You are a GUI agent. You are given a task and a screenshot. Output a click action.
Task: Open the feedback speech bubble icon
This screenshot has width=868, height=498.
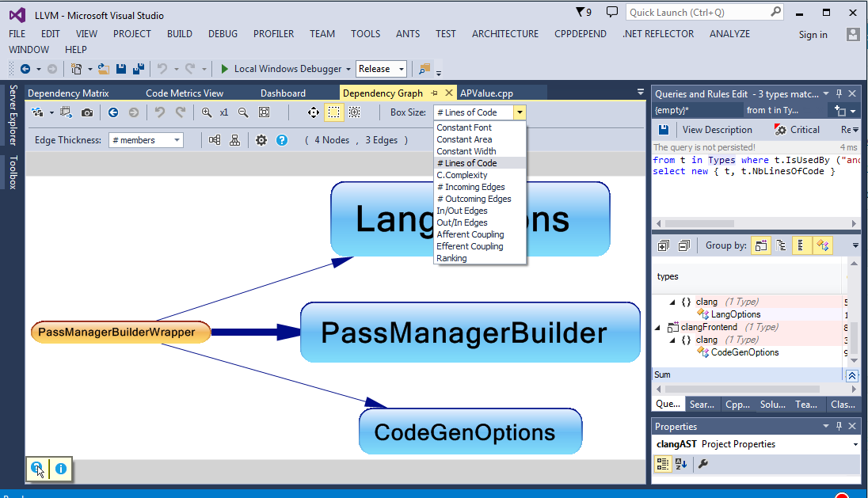(611, 12)
